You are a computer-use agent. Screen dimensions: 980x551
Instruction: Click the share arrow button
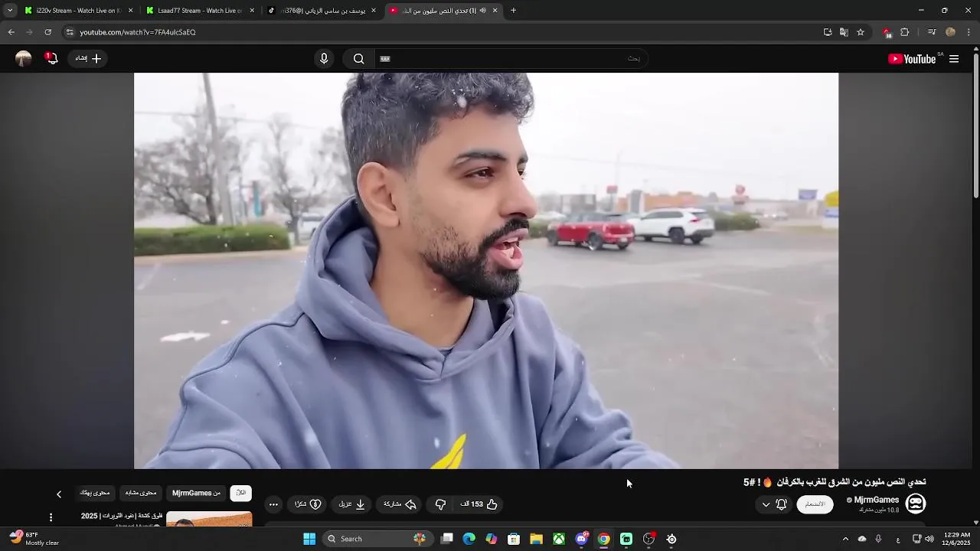point(400,504)
